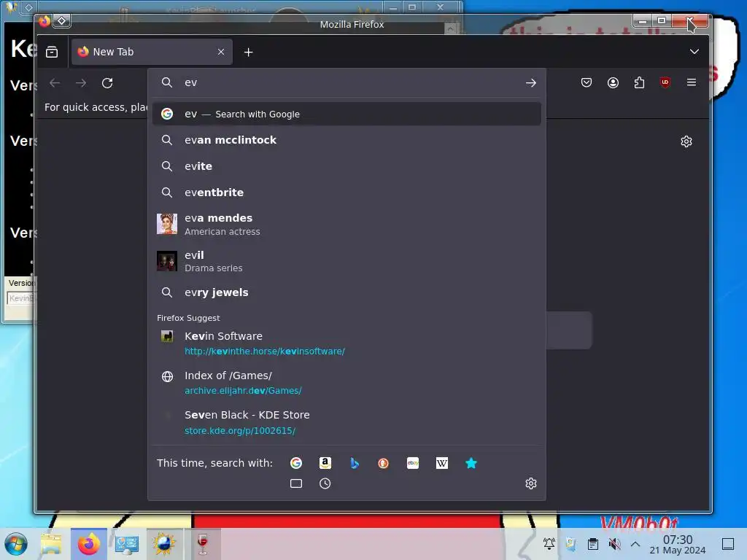Image resolution: width=747 pixels, height=560 pixels.
Task: Open the uBlock Origin shield icon
Action: coord(665,82)
